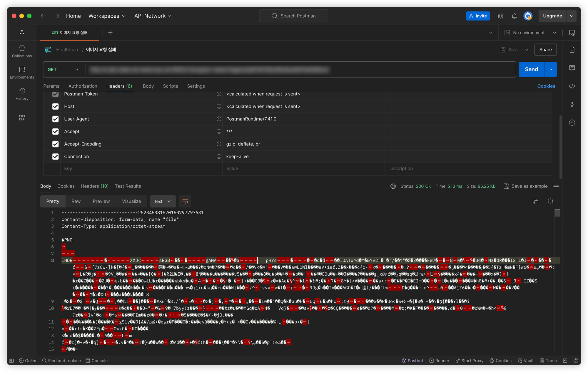
Task: Click the Search Postman field
Action: [293, 16]
